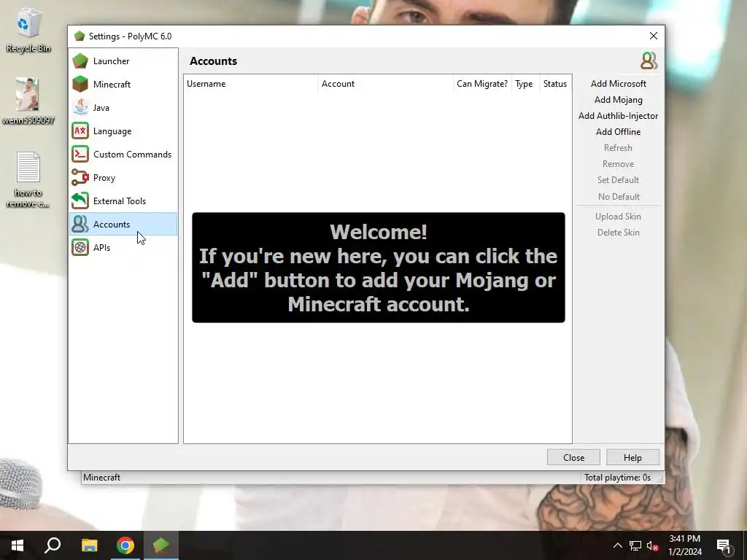The height and width of the screenshot is (560, 747).
Task: Click the Accounts people icon in sidebar
Action: [80, 225]
